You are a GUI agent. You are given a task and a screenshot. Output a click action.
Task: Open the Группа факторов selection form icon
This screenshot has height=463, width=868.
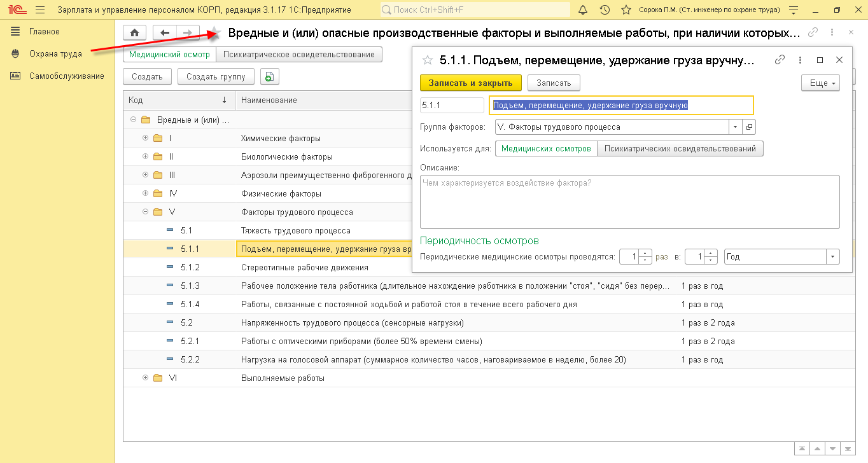[x=749, y=127]
